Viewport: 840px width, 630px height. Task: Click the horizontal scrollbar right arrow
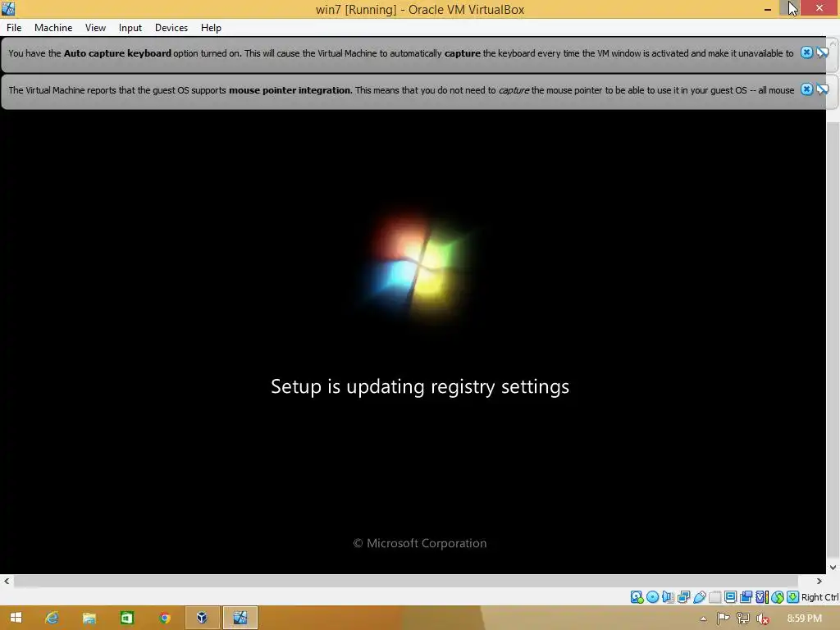(819, 582)
